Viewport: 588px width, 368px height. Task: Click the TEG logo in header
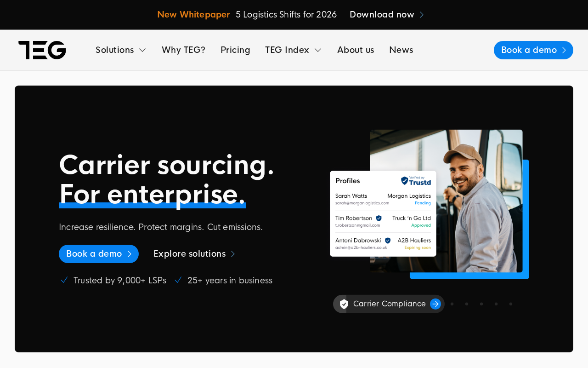point(42,50)
